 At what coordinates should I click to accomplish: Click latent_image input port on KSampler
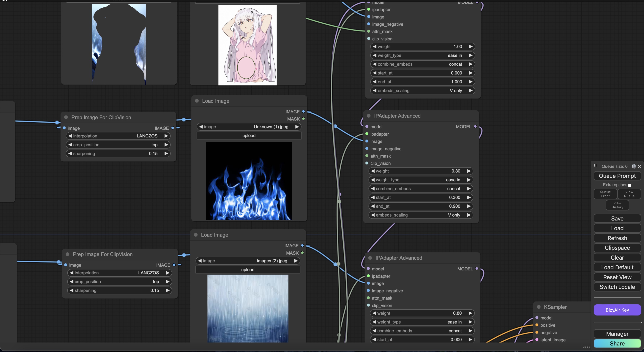click(537, 340)
